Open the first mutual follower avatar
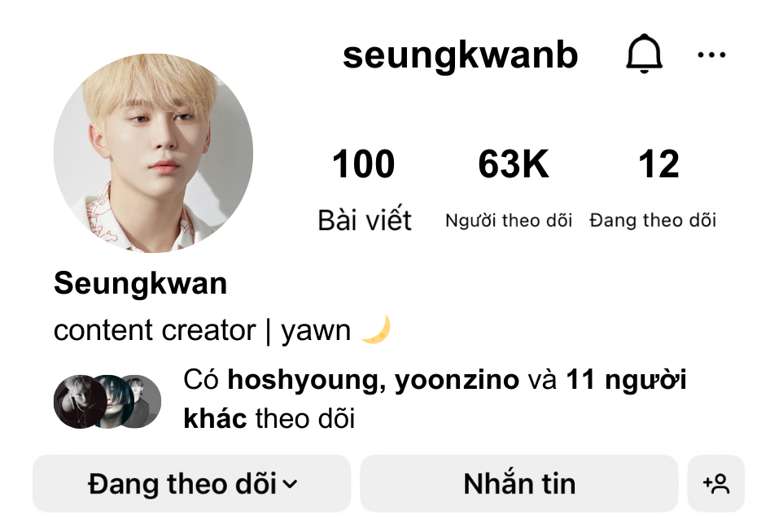Viewport: 770px width, 532px height. click(x=80, y=402)
